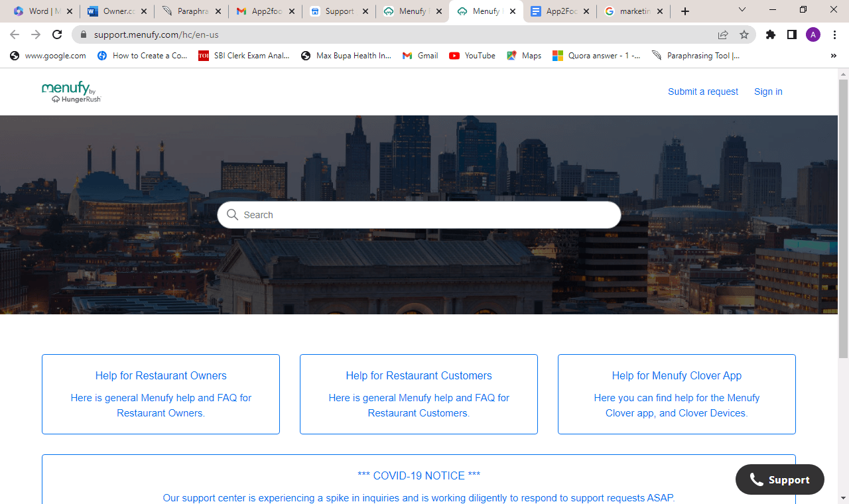Close the marketing Google tab

660,11
